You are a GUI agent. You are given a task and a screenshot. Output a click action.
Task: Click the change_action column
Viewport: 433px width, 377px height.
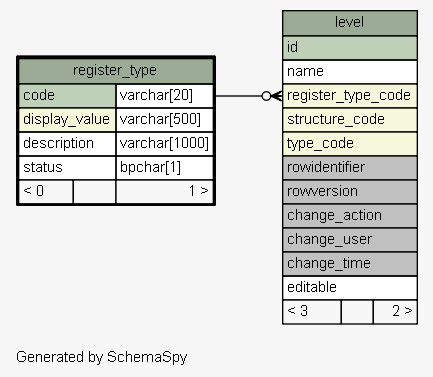pyautogui.click(x=350, y=216)
